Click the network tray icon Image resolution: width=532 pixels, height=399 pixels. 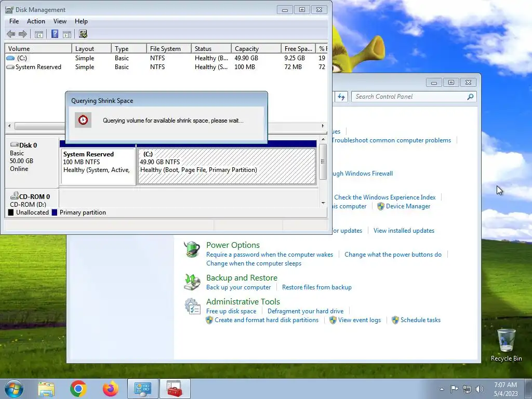click(467, 389)
